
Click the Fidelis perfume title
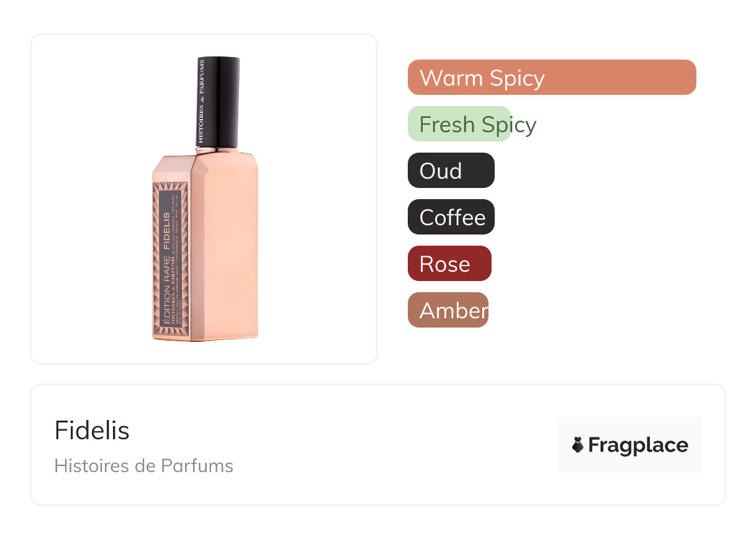92,430
